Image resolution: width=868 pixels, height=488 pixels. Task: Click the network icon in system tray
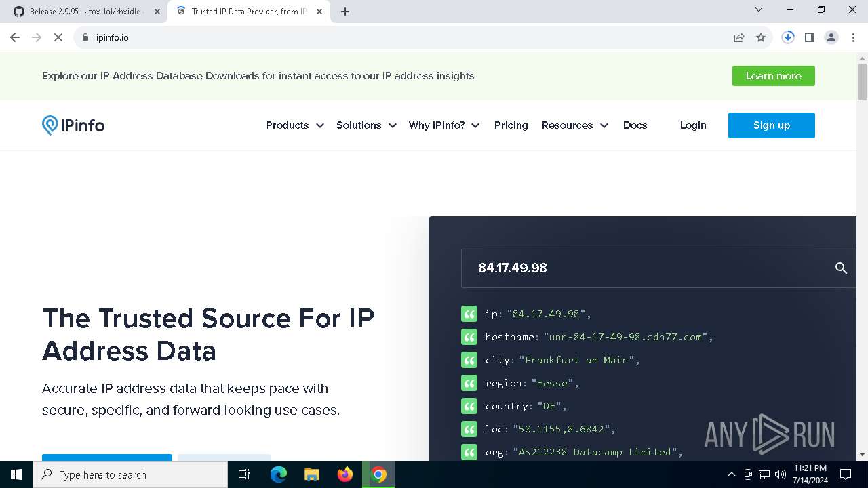pos(764,474)
